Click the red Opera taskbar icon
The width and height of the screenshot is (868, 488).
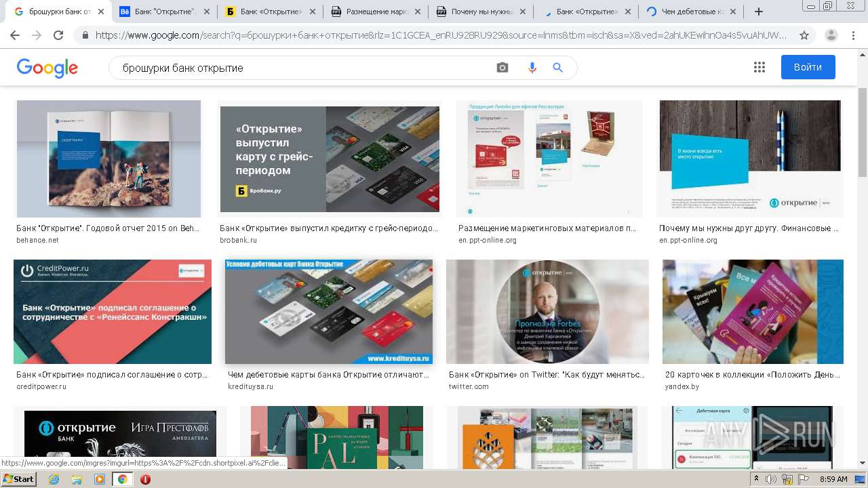pos(145,479)
